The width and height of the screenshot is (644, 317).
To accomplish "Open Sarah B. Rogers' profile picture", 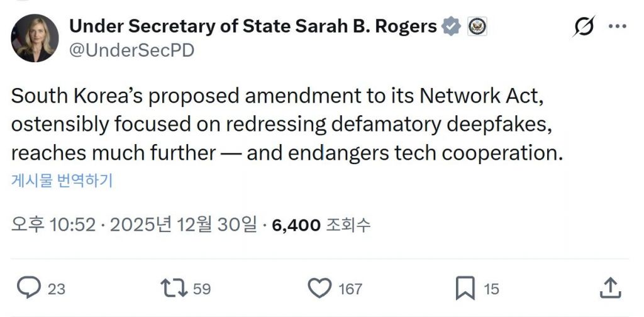I will pos(35,38).
